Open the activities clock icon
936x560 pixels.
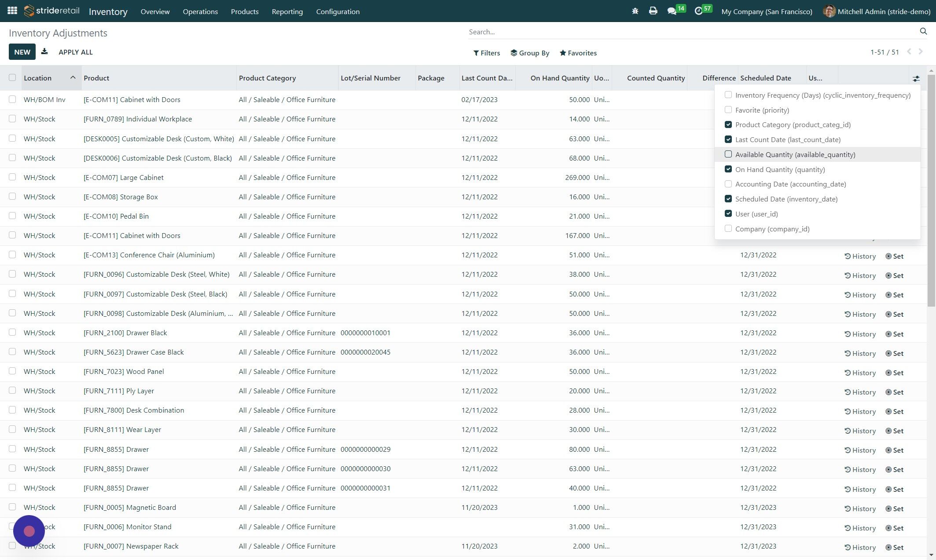698,11
